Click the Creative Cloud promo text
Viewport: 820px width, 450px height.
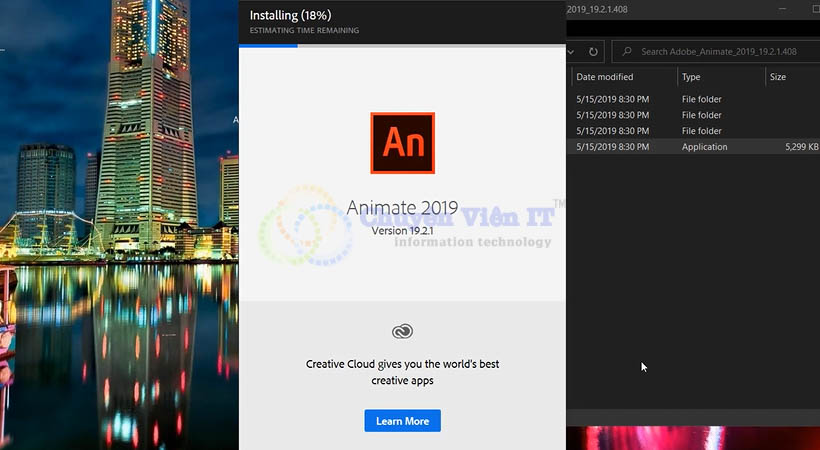(402, 372)
